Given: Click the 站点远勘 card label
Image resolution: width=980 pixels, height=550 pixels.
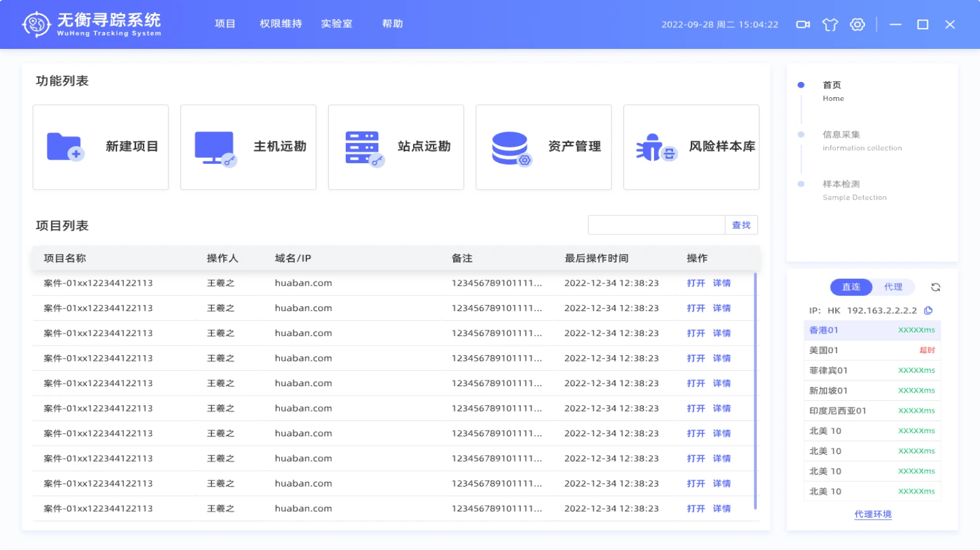Looking at the screenshot, I should pos(425,147).
